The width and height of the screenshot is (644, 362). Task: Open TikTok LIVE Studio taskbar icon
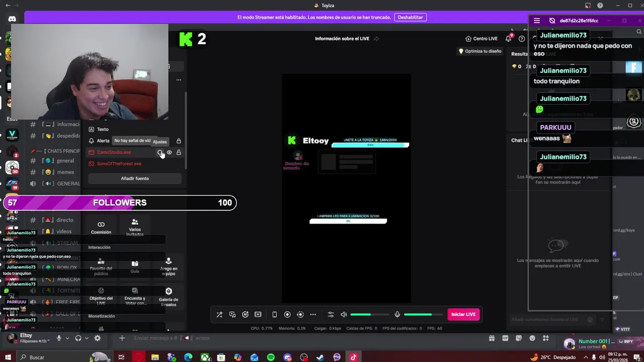[x=353, y=357]
